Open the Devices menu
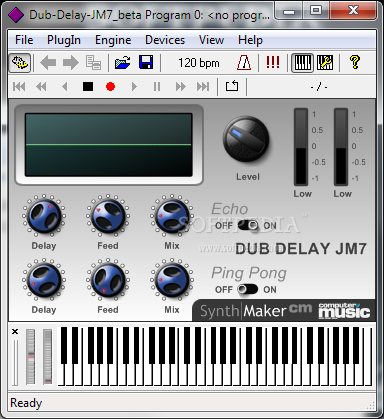 (x=165, y=40)
